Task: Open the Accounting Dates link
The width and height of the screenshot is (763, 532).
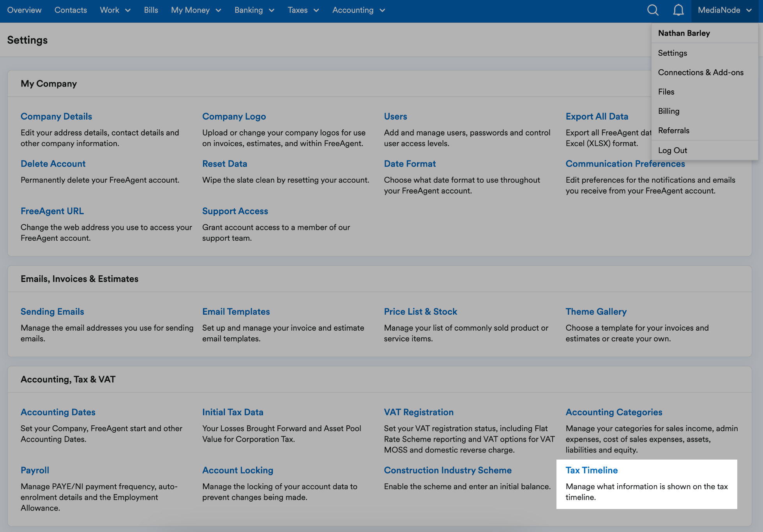Action: click(x=58, y=412)
